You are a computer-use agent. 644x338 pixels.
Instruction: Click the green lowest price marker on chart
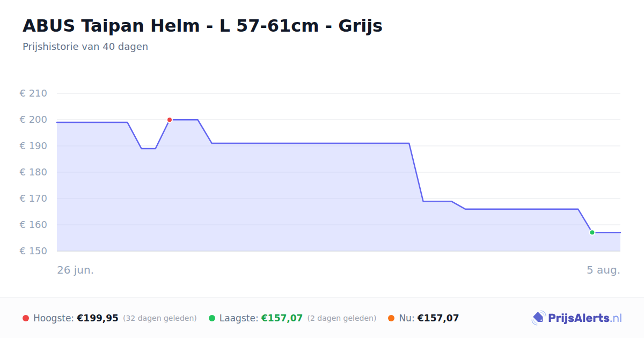click(x=592, y=232)
